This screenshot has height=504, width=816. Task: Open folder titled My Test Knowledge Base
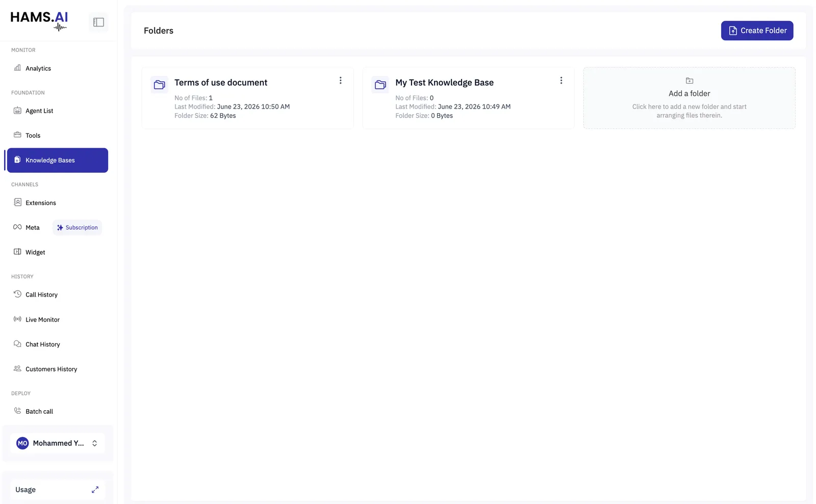pyautogui.click(x=444, y=83)
